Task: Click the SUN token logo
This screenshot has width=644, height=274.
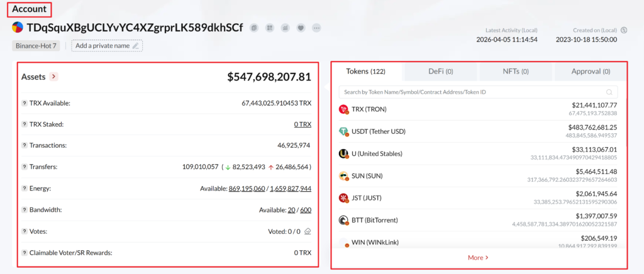Action: (x=343, y=176)
